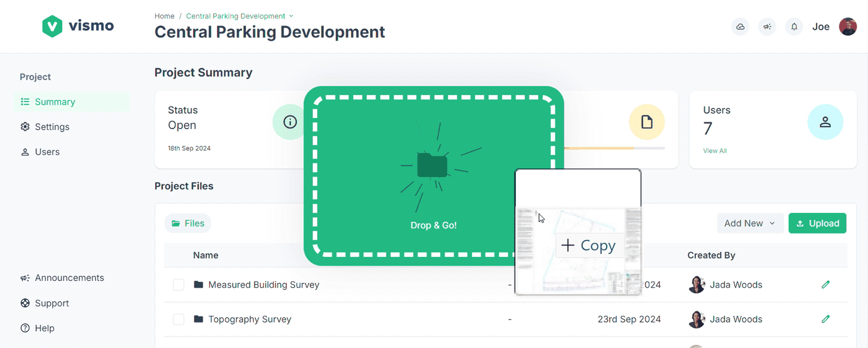The height and width of the screenshot is (348, 868).
Task: Click the Topography Survey folder icon
Action: point(199,319)
